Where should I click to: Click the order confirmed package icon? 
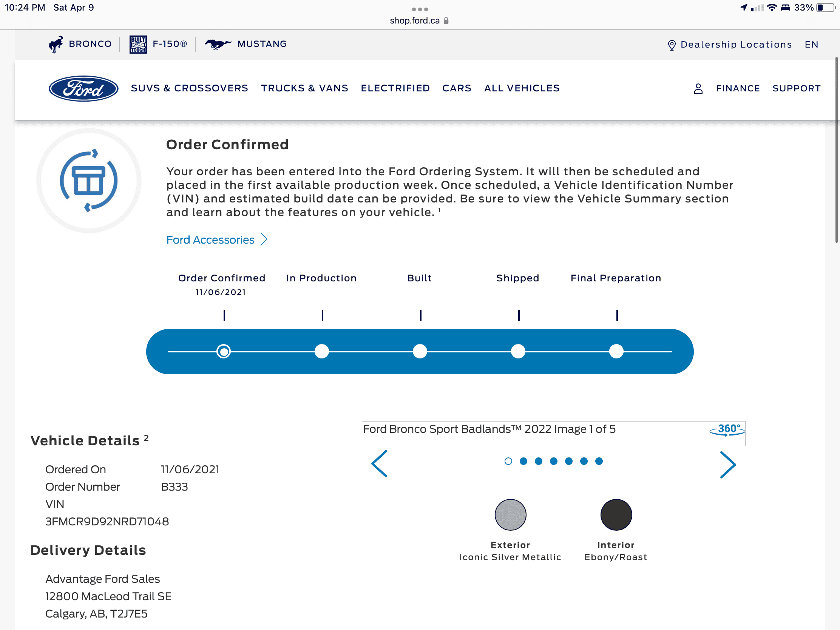click(89, 181)
